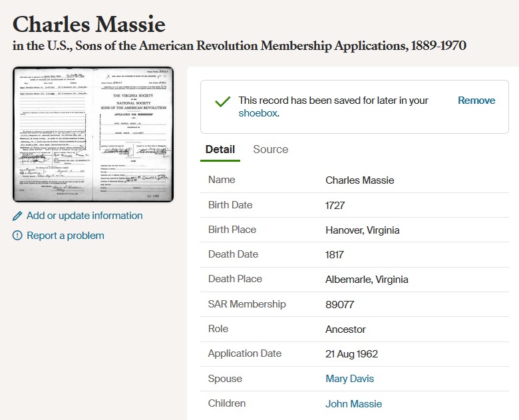Open the shoebox link
The image size is (519, 420).
[x=258, y=113]
